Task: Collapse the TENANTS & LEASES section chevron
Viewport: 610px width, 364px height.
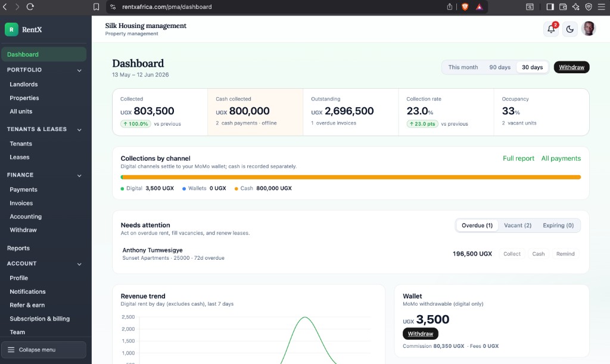Action: click(x=79, y=129)
